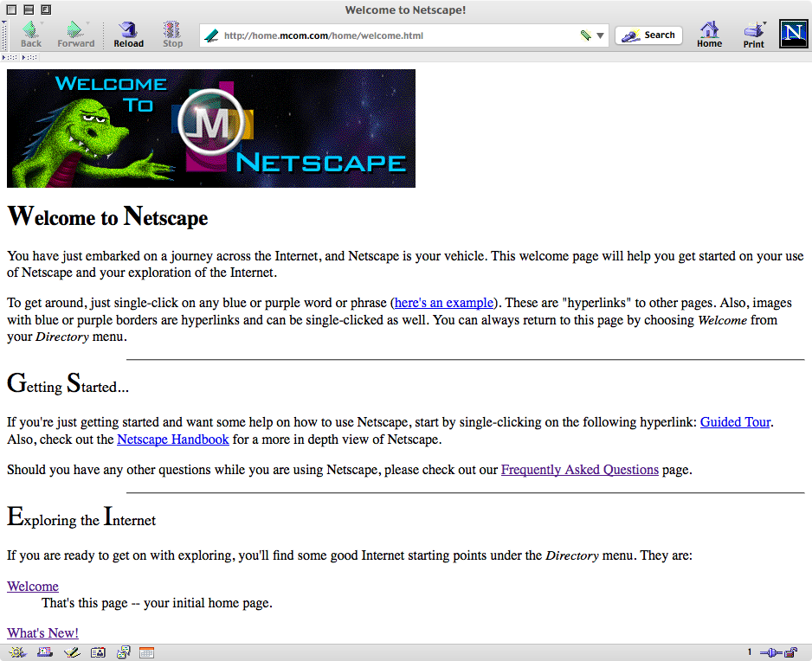812x661 pixels.
Task: Click the Search button
Action: [x=648, y=35]
